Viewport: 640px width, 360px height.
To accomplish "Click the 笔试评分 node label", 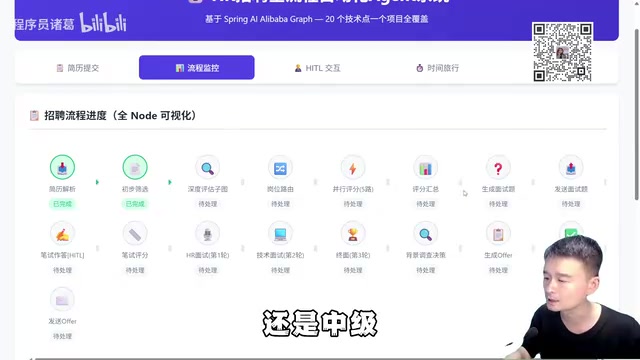I will [x=135, y=255].
